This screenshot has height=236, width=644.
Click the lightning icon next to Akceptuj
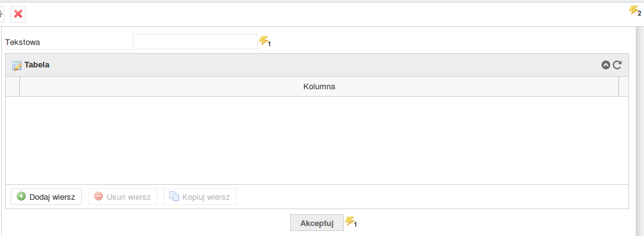(x=351, y=222)
